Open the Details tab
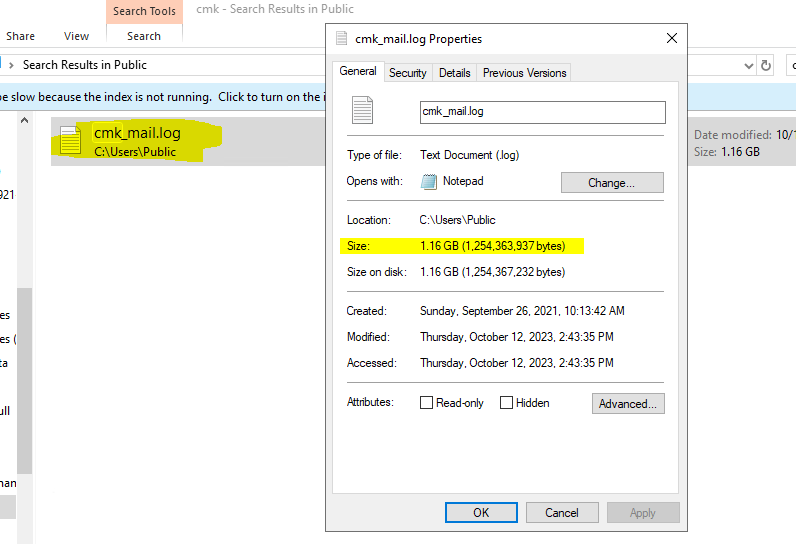The image size is (796, 544). coord(454,73)
